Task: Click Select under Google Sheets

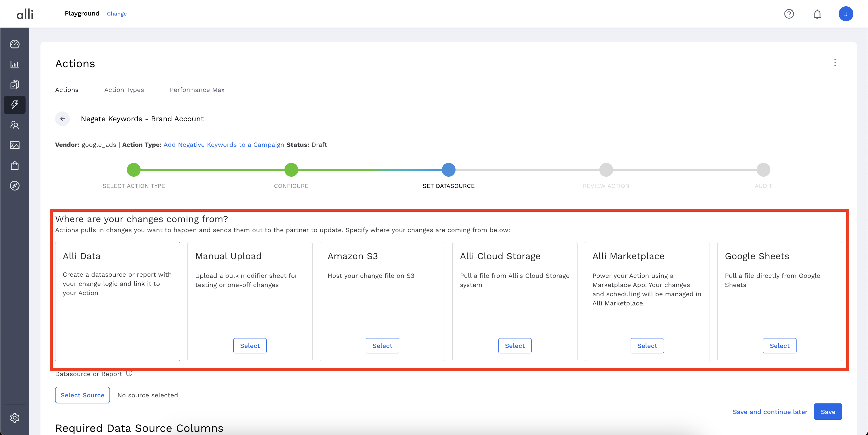Action: pos(779,346)
